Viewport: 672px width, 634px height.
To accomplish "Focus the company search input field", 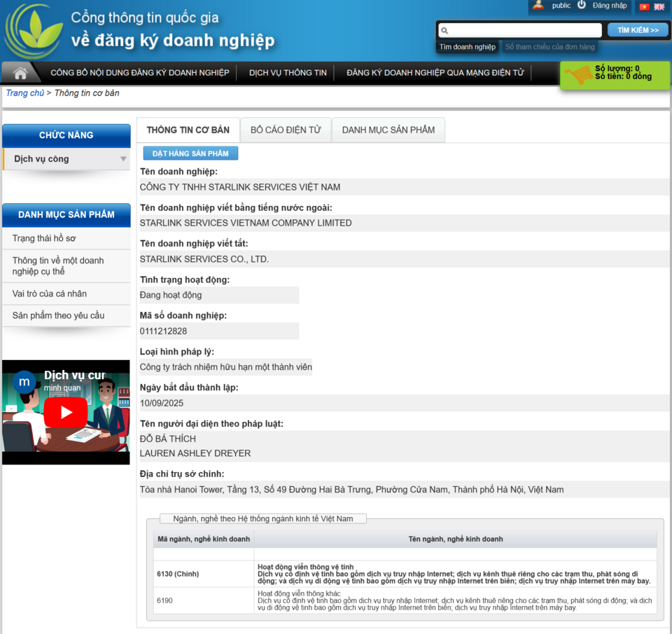I will [x=520, y=30].
